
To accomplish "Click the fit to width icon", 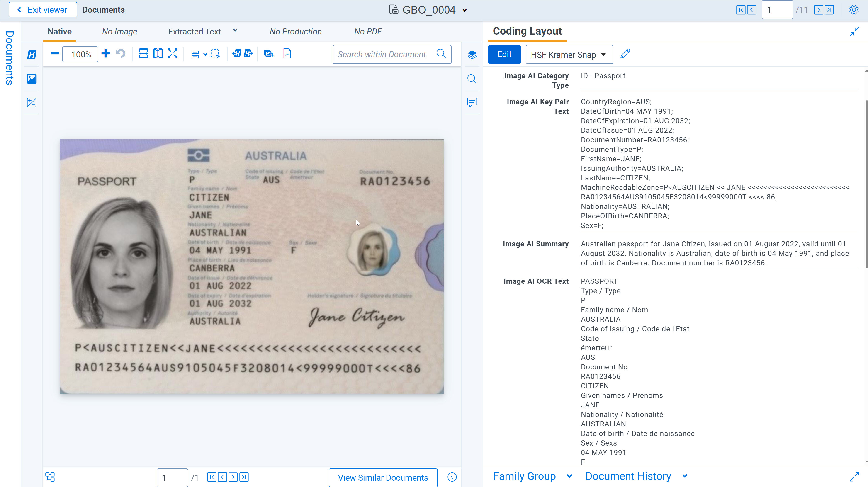I will (143, 53).
